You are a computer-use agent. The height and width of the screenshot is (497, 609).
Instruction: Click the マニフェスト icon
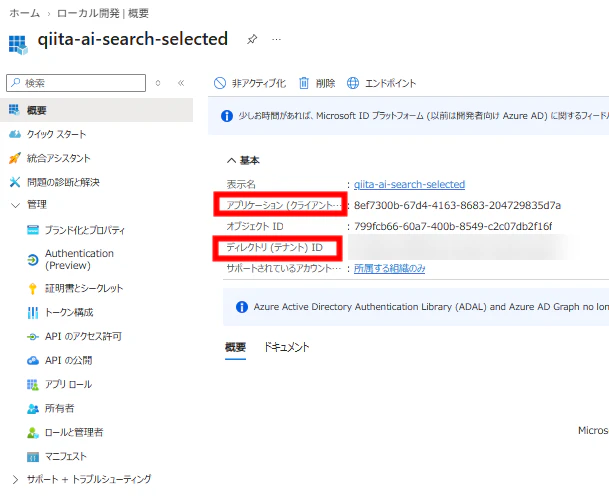tap(33, 457)
